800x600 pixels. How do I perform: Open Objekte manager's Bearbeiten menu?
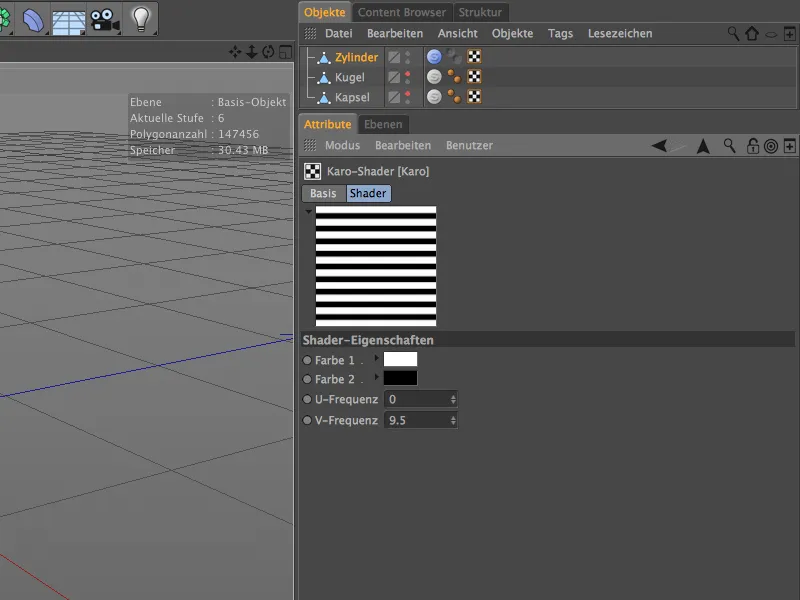(395, 34)
